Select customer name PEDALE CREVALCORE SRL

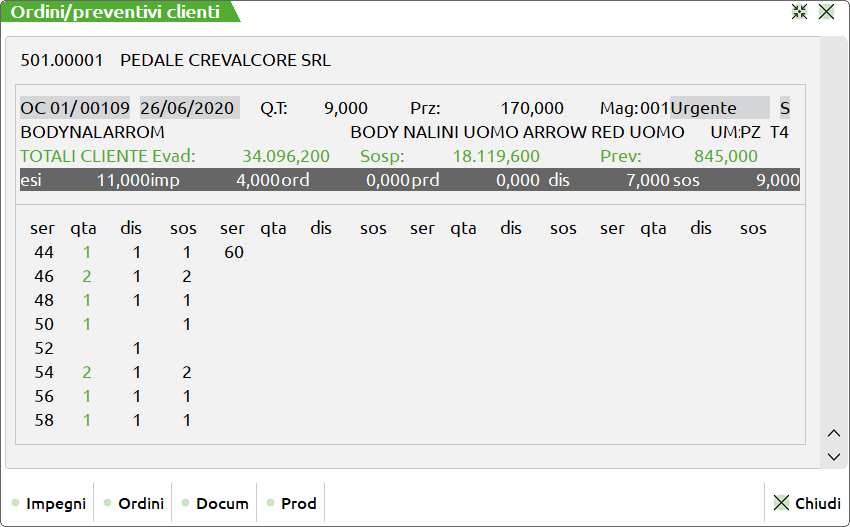point(225,60)
